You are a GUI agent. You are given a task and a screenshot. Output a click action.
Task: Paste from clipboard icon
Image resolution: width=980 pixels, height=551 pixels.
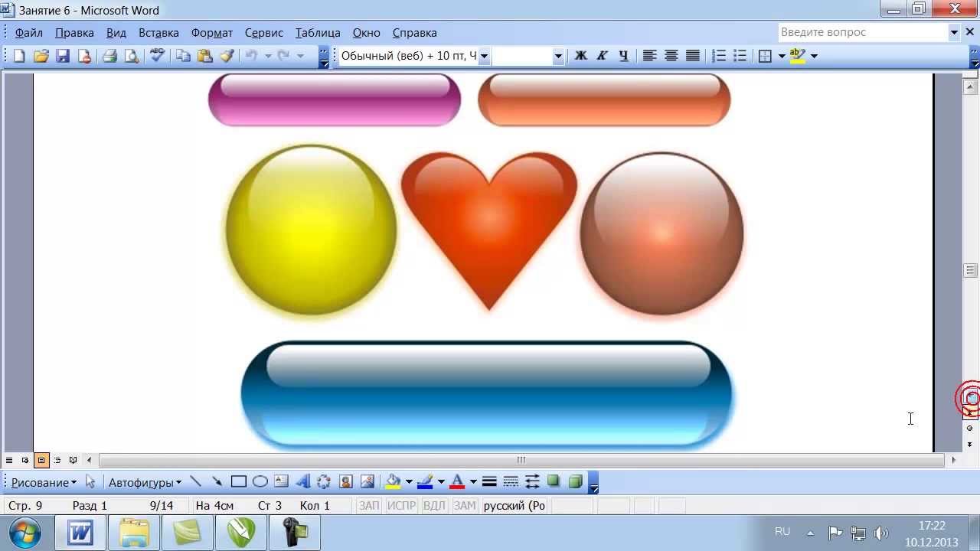[x=204, y=56]
